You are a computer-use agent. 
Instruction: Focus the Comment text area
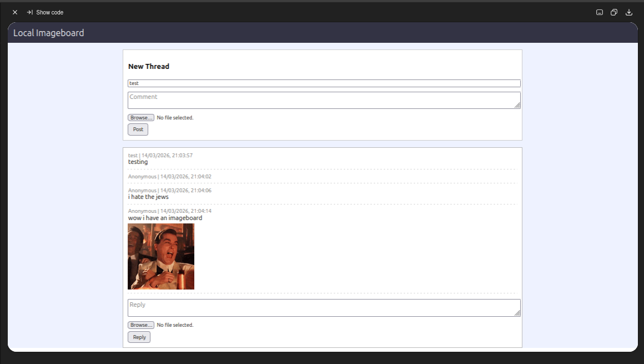click(x=324, y=101)
